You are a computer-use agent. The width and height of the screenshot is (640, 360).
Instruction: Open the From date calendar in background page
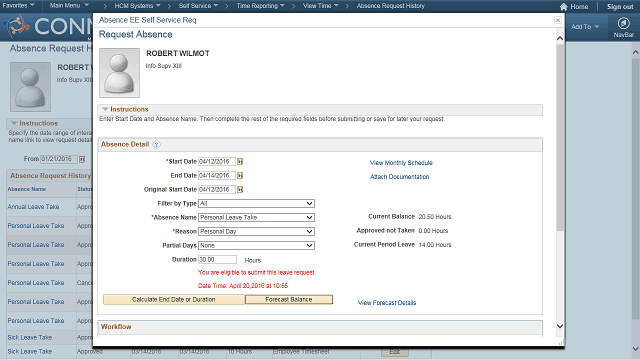(x=82, y=159)
